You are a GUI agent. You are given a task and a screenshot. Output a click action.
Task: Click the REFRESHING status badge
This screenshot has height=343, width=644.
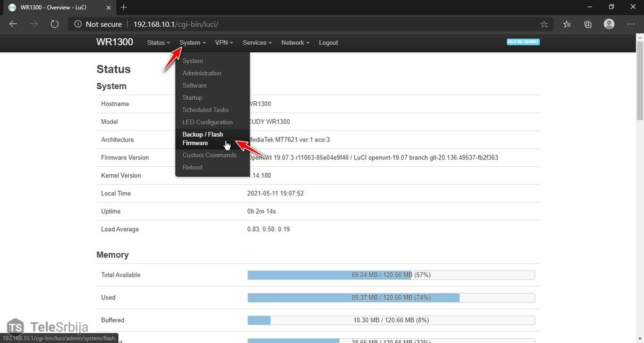[x=523, y=42]
